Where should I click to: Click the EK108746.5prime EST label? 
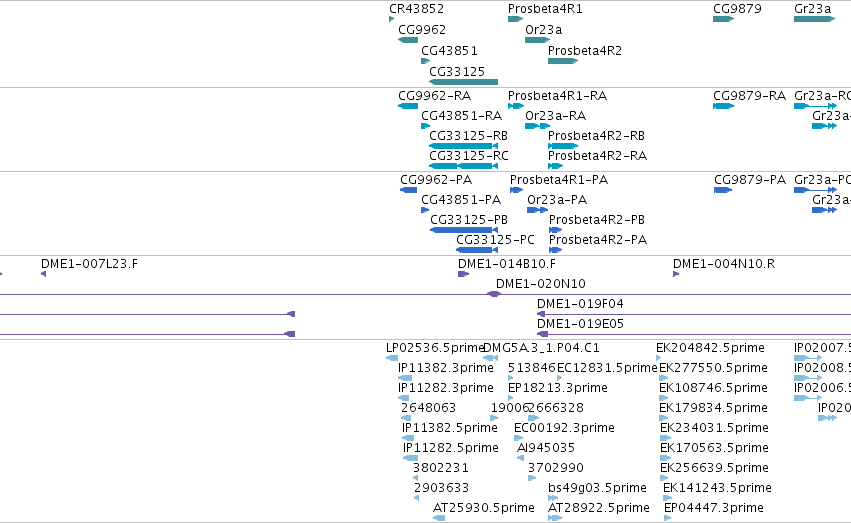tap(713, 388)
